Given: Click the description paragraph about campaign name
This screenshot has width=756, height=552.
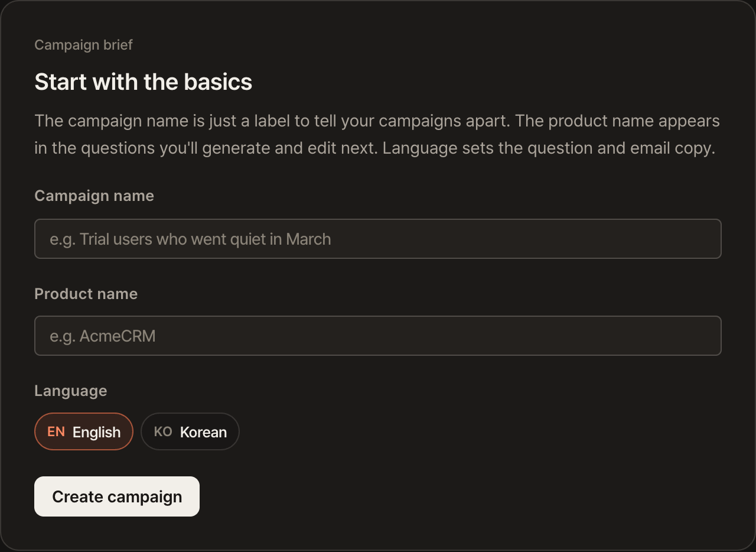Looking at the screenshot, I should click(377, 134).
